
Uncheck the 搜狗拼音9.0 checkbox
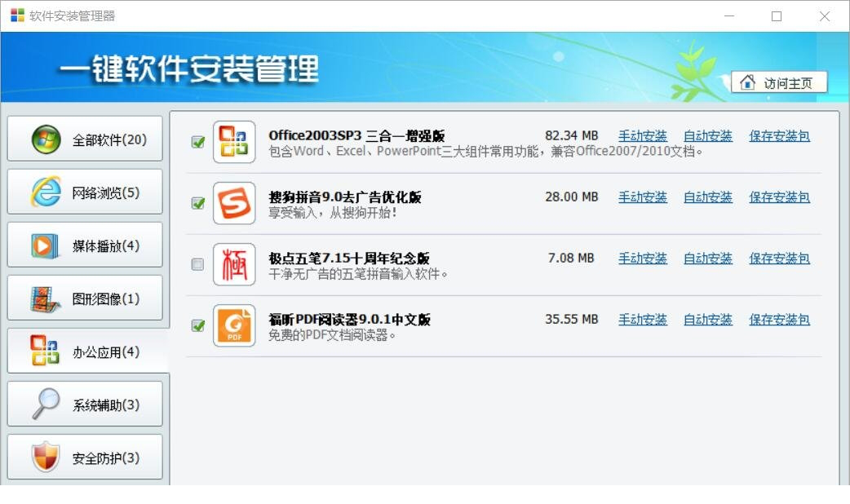198,203
